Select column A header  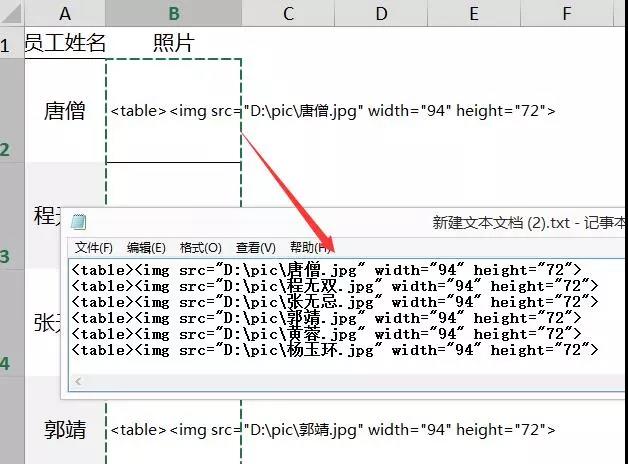click(65, 13)
